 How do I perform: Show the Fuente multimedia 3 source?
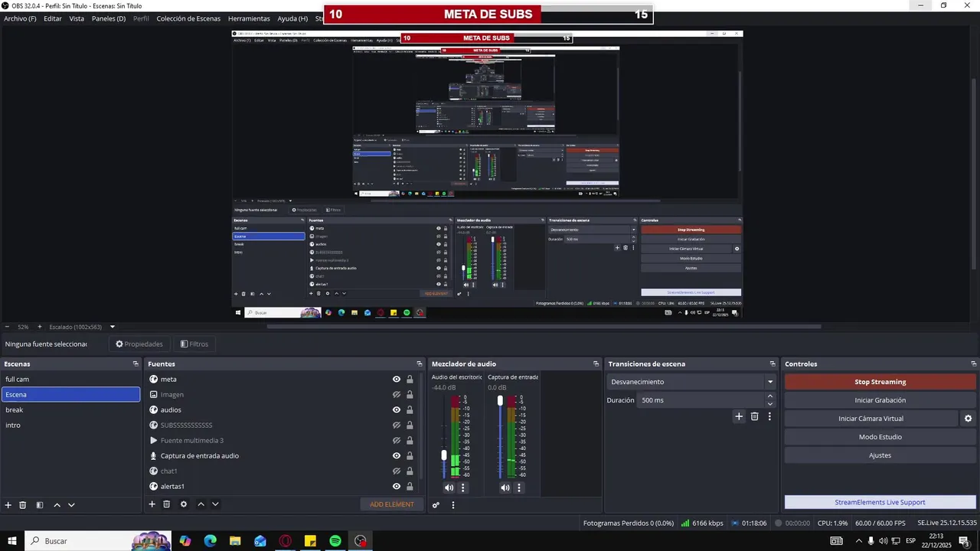coord(397,440)
